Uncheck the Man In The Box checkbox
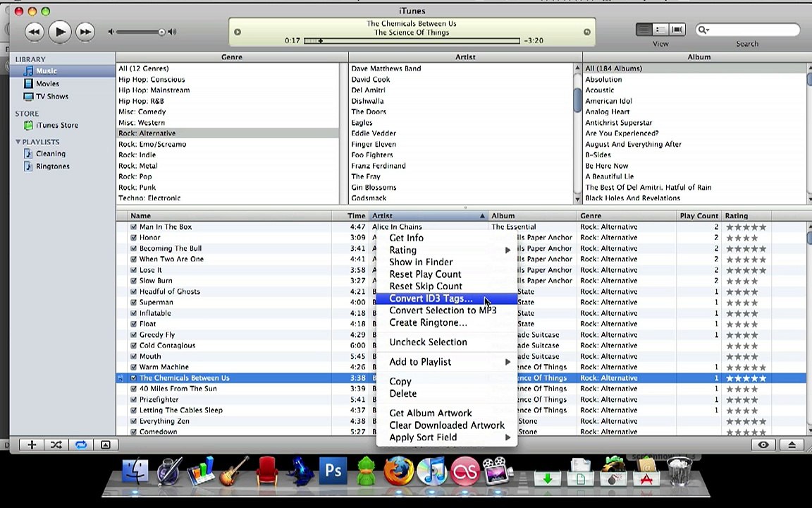812x508 pixels. (x=134, y=226)
